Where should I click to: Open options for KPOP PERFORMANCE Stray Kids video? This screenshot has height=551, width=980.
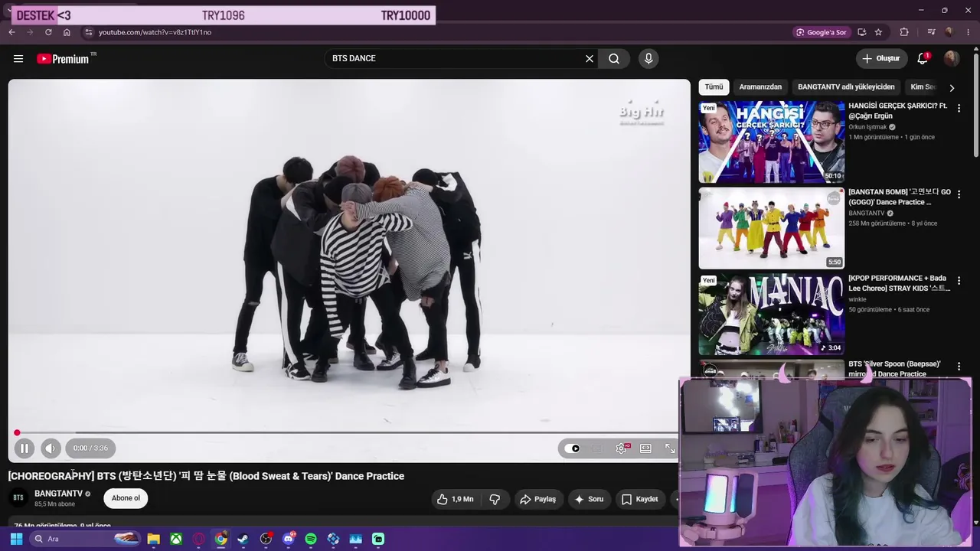(x=959, y=281)
